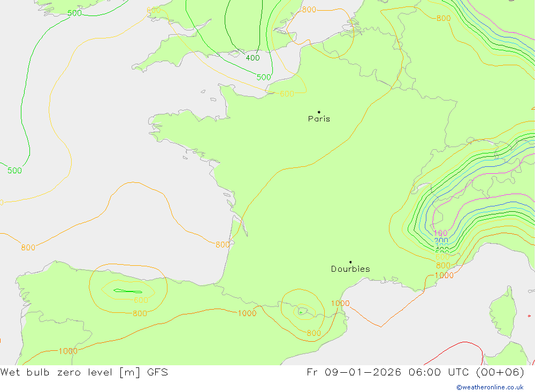Click the 800 label near French Atlantic coast
Image resolution: width=535 pixels, height=392 pixels.
223,244
